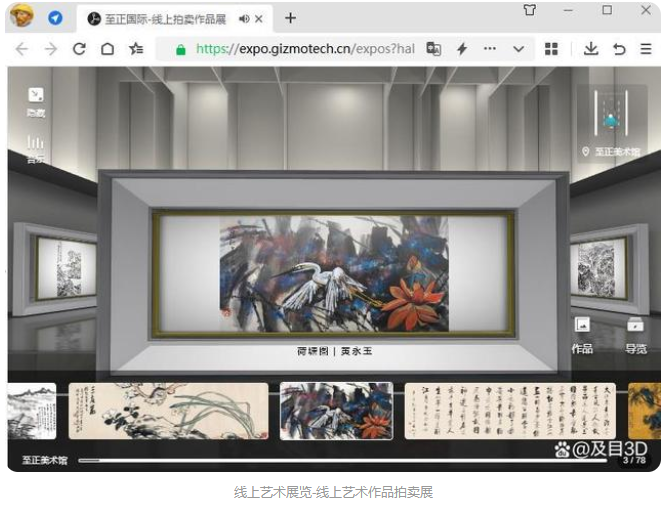
Task: Open the three-dot more options
Action: click(490, 49)
